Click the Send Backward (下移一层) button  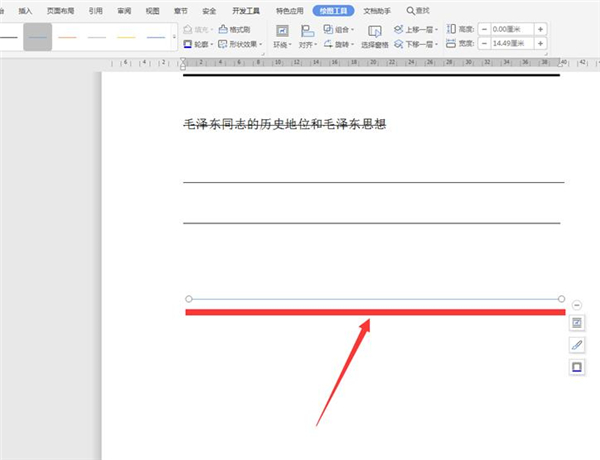click(416, 45)
